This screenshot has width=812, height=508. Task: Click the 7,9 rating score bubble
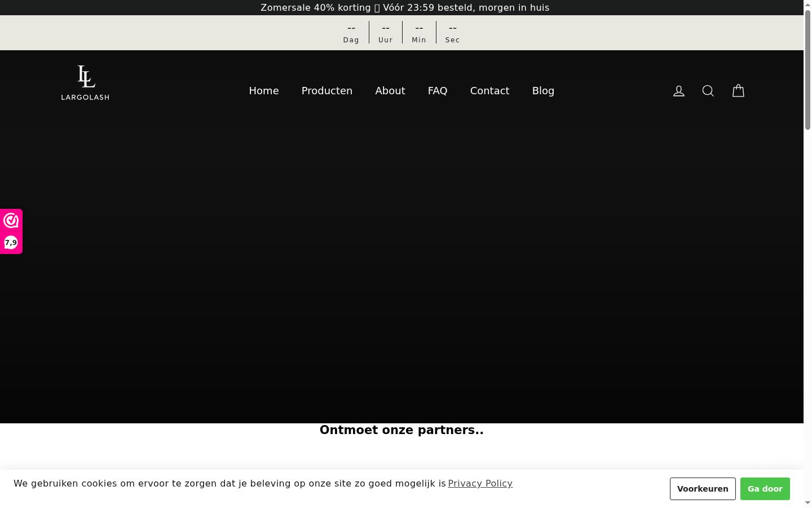[x=11, y=243]
